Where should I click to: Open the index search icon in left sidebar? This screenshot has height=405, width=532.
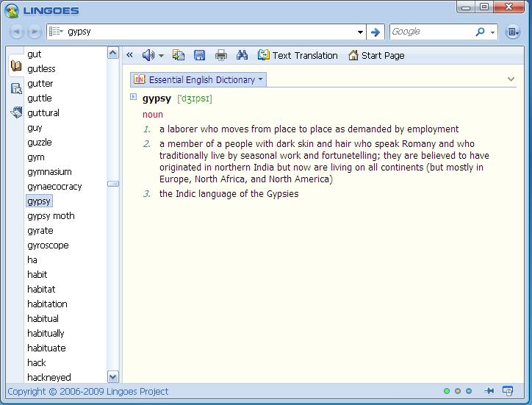coord(16,89)
